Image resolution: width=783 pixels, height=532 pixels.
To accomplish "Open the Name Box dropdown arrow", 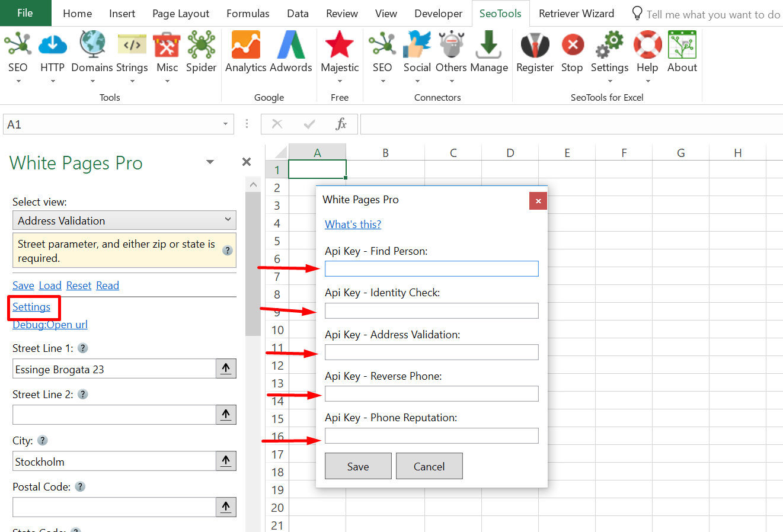I will (225, 124).
